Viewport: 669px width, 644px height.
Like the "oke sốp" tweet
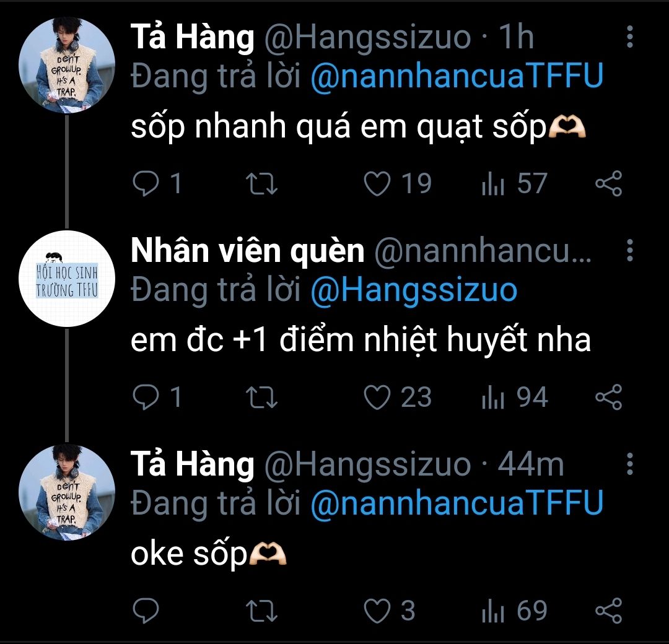(x=377, y=611)
